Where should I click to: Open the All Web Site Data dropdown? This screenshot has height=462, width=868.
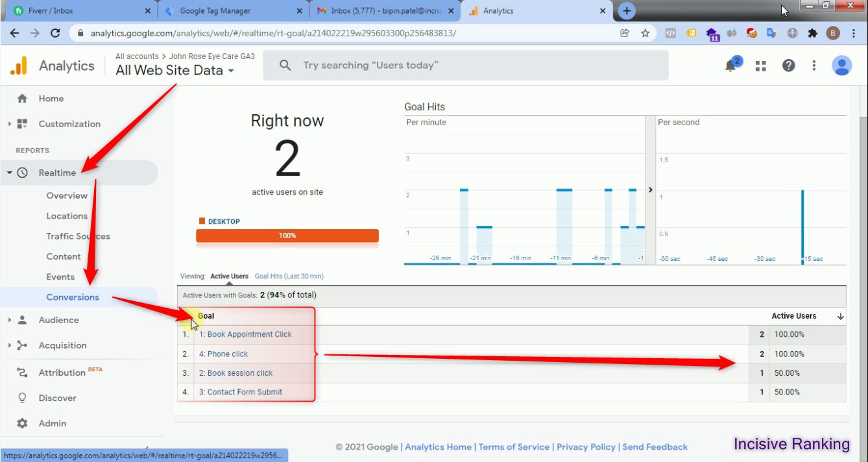click(175, 71)
